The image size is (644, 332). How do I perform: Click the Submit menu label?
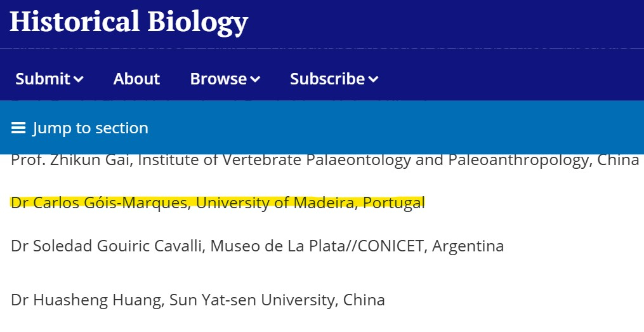[x=43, y=79]
